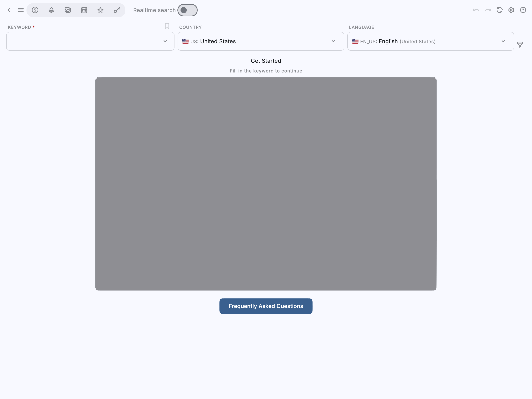Click the refresh icon
This screenshot has height=399, width=532.
pyautogui.click(x=500, y=10)
